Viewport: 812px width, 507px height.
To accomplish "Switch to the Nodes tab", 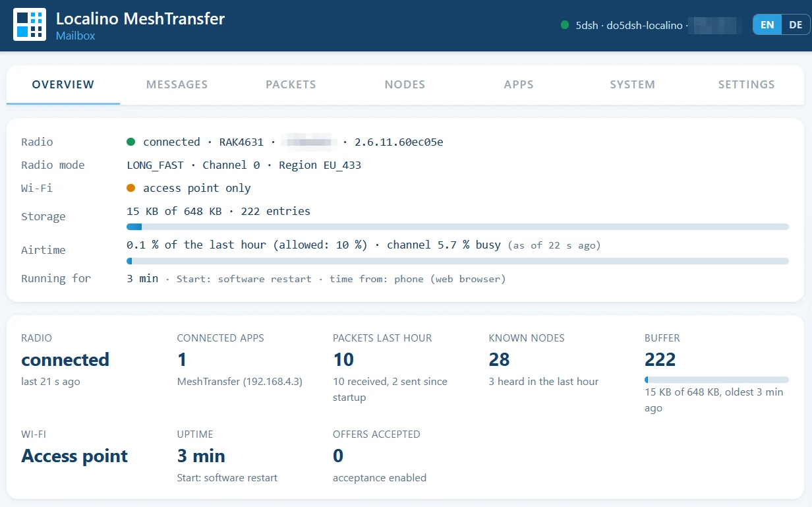I will pyautogui.click(x=405, y=84).
